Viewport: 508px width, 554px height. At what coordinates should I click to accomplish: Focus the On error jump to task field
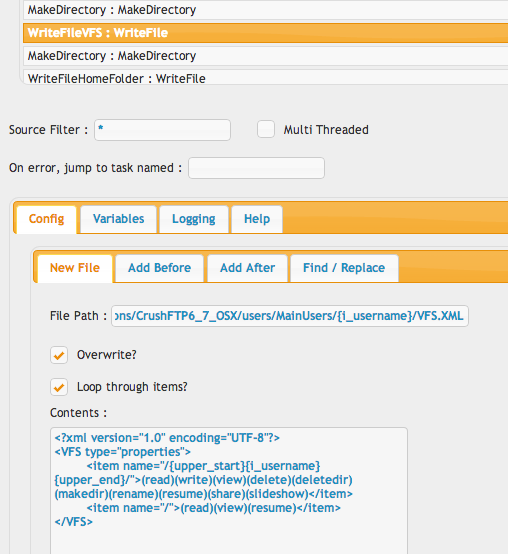(256, 168)
